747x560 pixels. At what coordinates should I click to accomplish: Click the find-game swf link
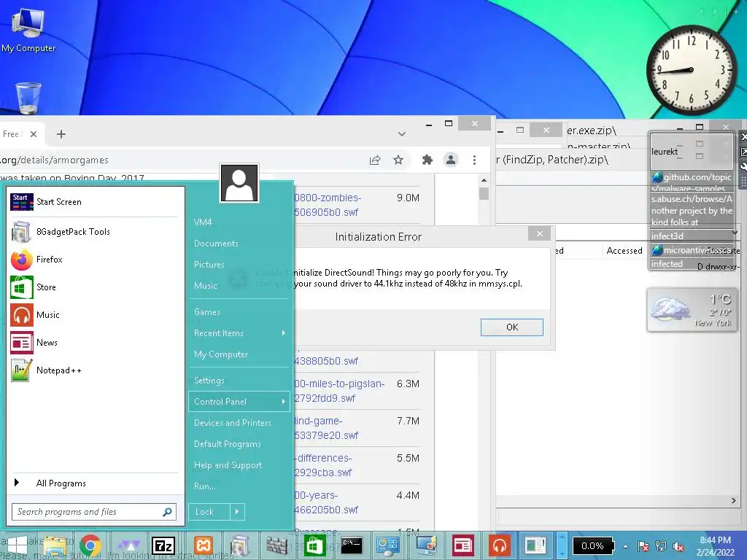[326, 428]
